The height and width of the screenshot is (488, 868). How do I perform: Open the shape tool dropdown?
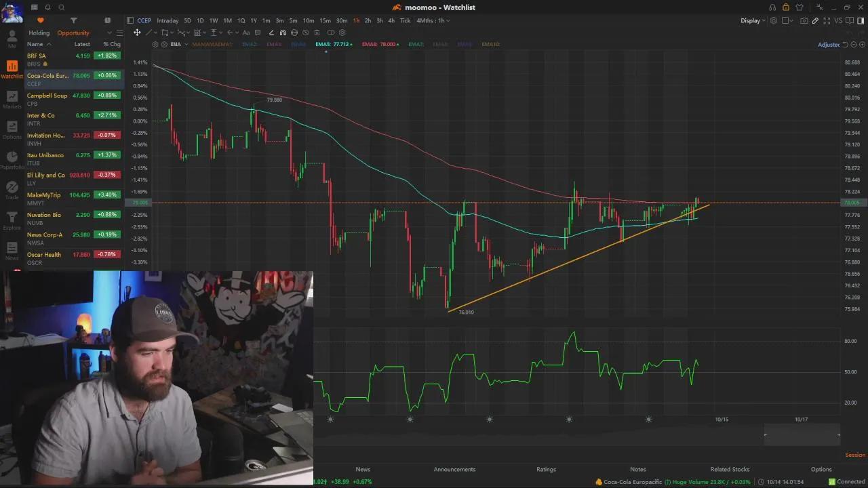click(x=172, y=33)
